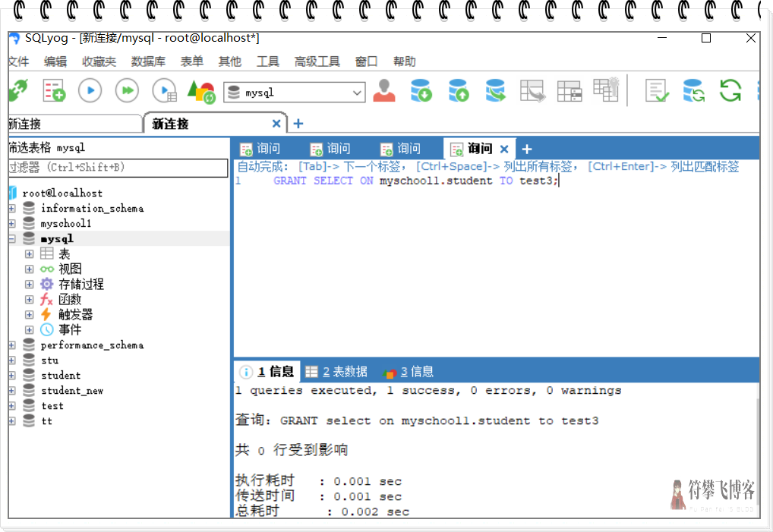
Task: Click table with arrow toolbar icon
Action: coord(532,90)
